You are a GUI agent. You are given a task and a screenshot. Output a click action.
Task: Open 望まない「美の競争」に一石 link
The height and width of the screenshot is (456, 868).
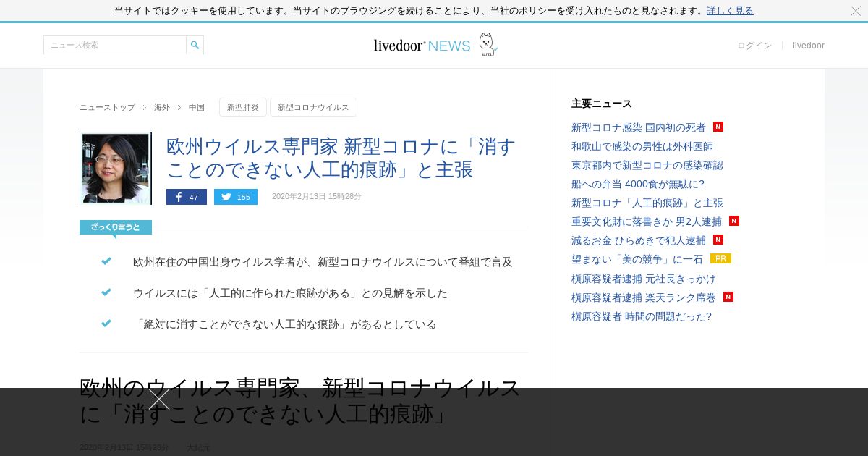click(x=637, y=259)
